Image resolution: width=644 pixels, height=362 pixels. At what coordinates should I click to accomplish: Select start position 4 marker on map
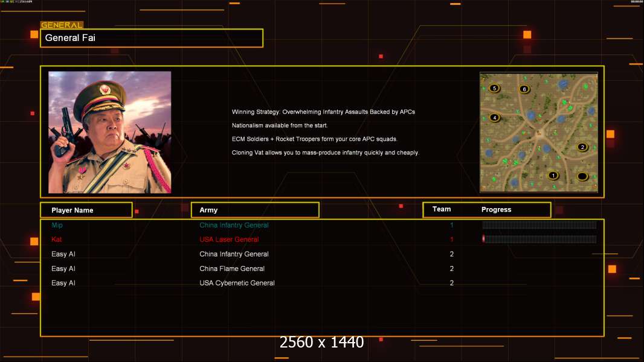pyautogui.click(x=495, y=118)
